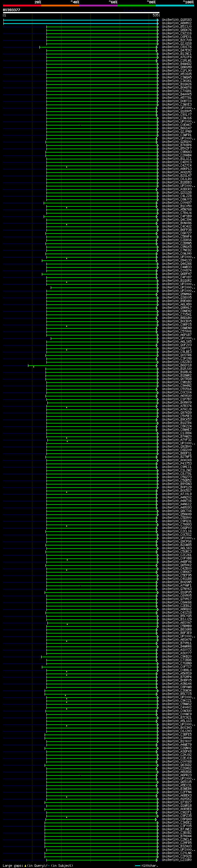Click the white query bar spanning 1 to 535
The image size is (197, 868).
[81, 12]
